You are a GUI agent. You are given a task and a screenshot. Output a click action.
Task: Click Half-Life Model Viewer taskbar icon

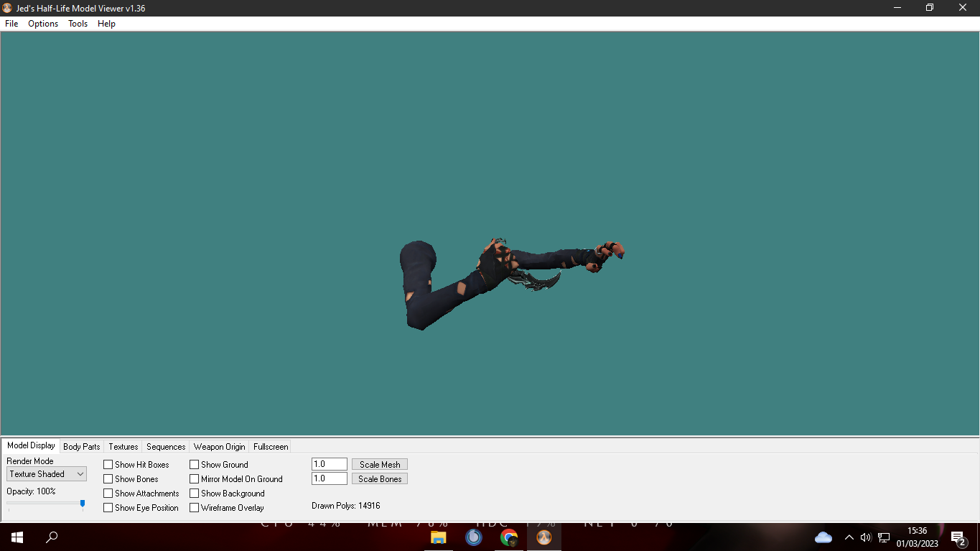click(x=544, y=537)
